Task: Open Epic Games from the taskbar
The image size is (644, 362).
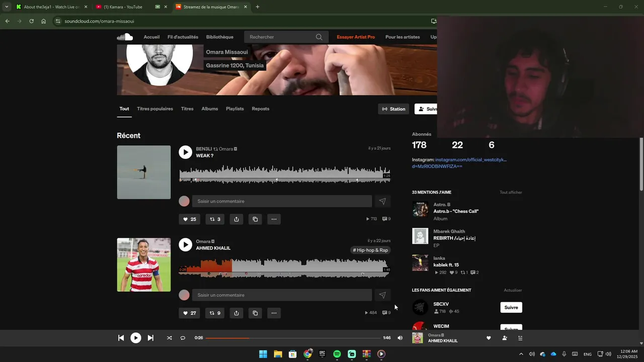Action: (x=322, y=354)
